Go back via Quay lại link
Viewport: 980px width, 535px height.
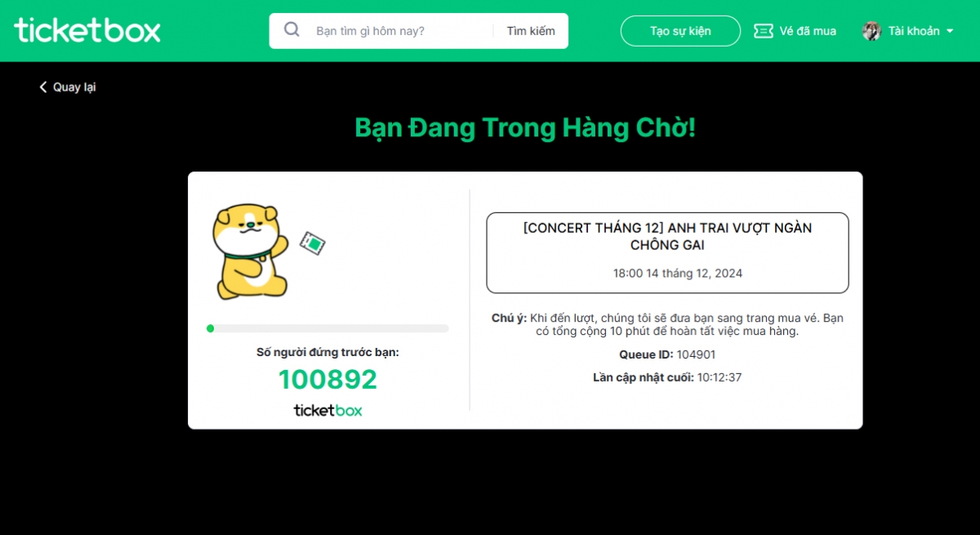point(68,87)
